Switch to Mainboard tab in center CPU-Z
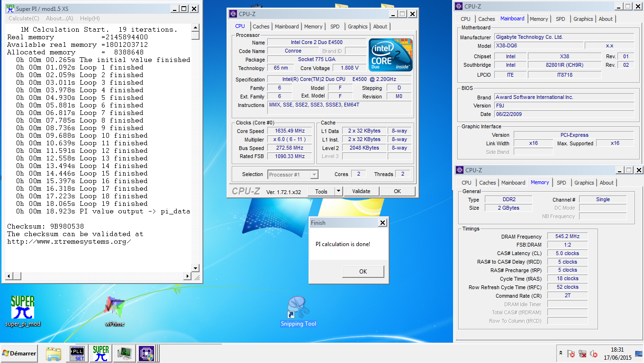 tap(287, 27)
